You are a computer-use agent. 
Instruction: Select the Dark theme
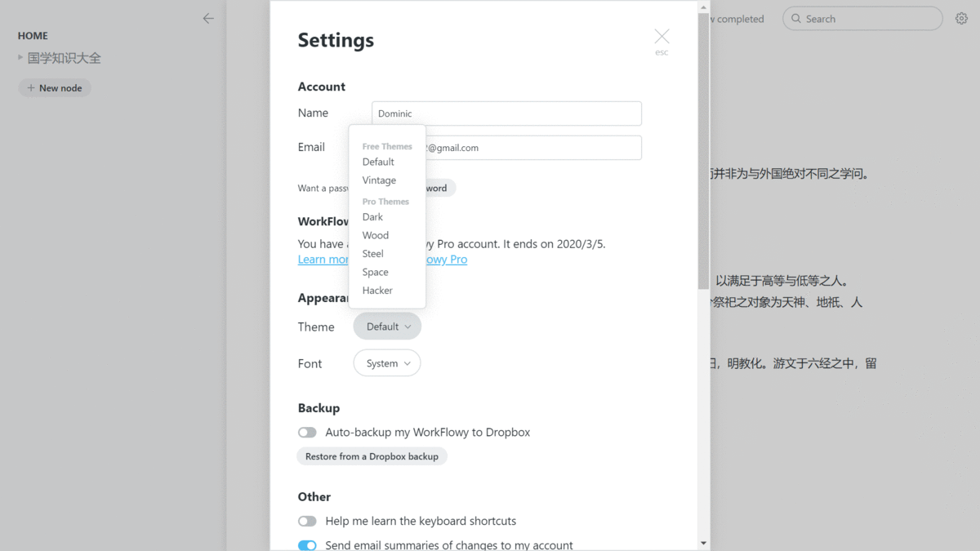(372, 216)
